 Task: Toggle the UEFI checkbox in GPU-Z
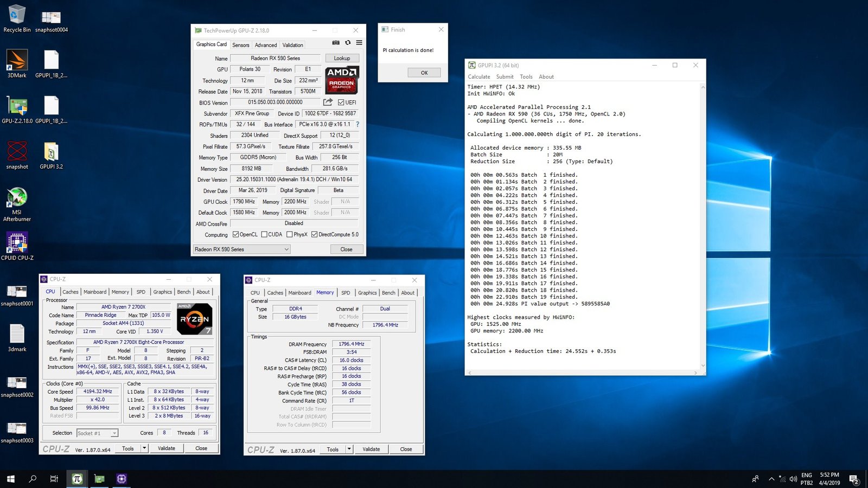[x=341, y=102]
